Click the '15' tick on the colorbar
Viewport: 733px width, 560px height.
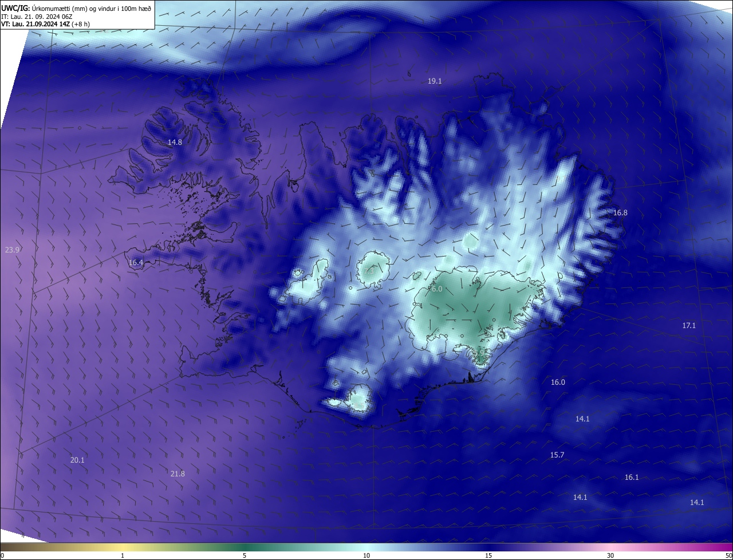(x=488, y=555)
